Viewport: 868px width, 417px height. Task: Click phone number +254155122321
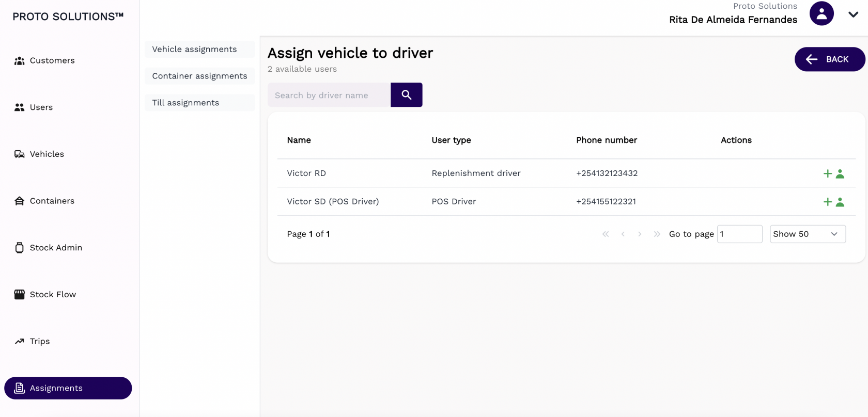pos(606,201)
